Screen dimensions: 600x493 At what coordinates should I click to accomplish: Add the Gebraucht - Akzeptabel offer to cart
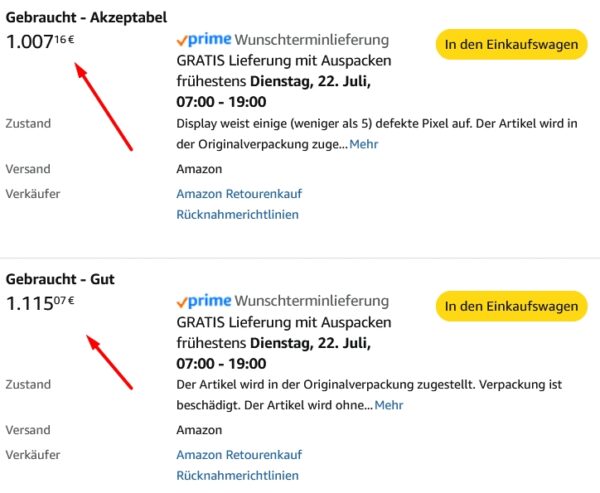tap(511, 44)
